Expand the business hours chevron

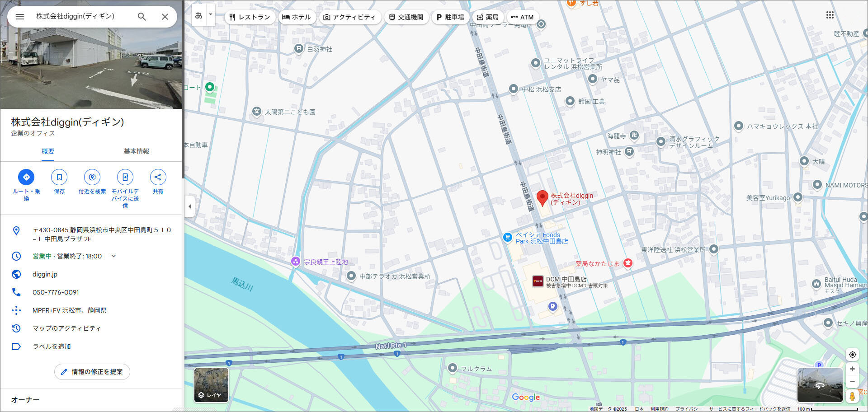(113, 256)
